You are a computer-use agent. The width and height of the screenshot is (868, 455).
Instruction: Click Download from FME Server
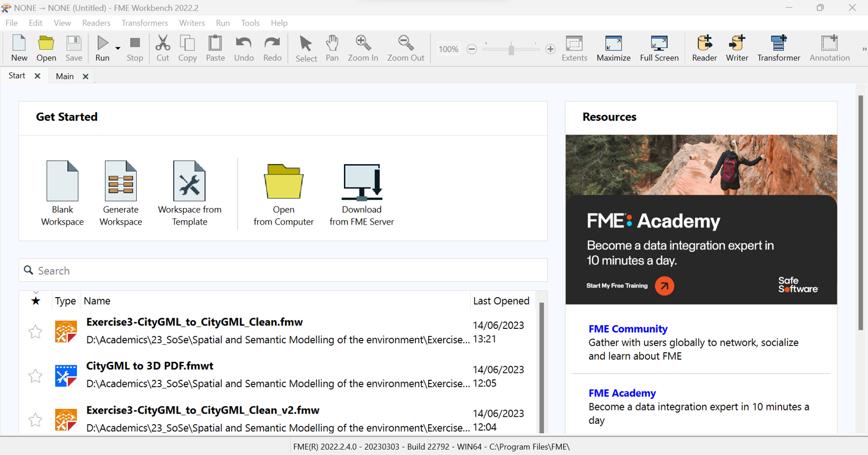362,194
